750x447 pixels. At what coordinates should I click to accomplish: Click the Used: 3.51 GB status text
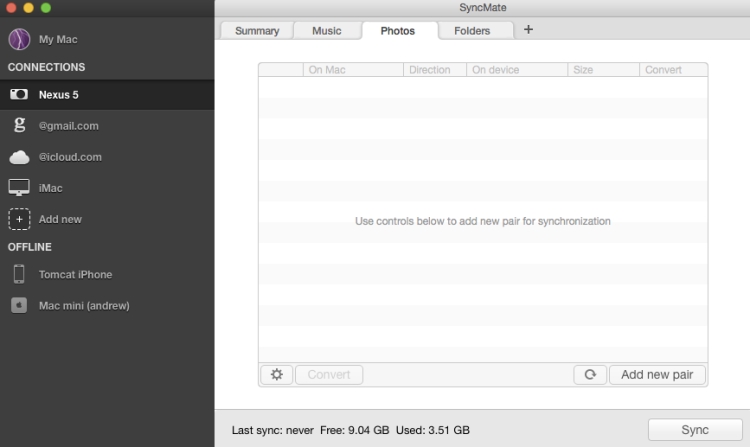432,430
